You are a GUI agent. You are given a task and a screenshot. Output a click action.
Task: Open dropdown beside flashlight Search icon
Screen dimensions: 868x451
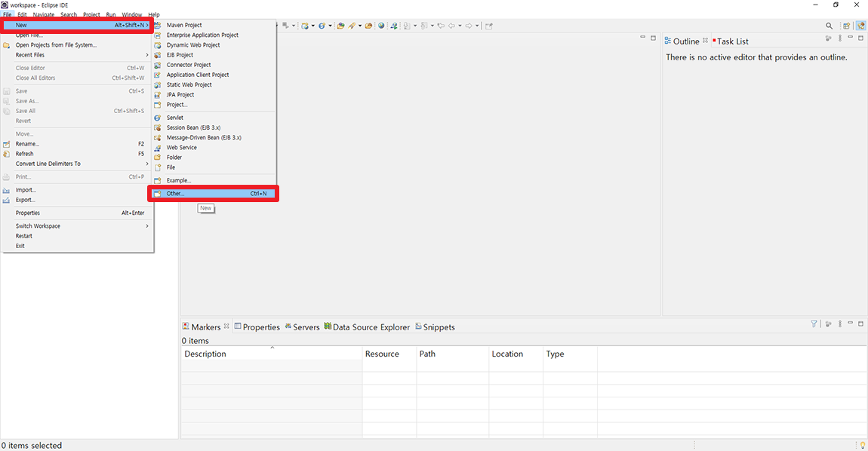coord(360,26)
